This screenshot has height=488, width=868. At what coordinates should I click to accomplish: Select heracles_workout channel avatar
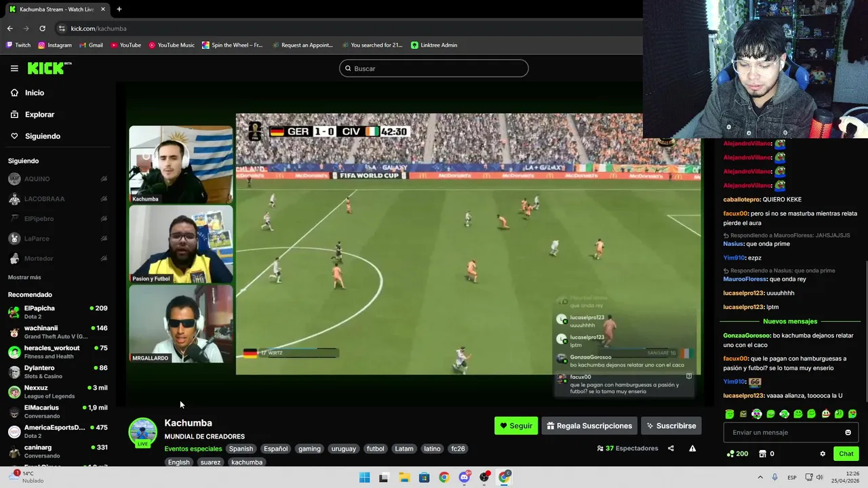(14, 352)
